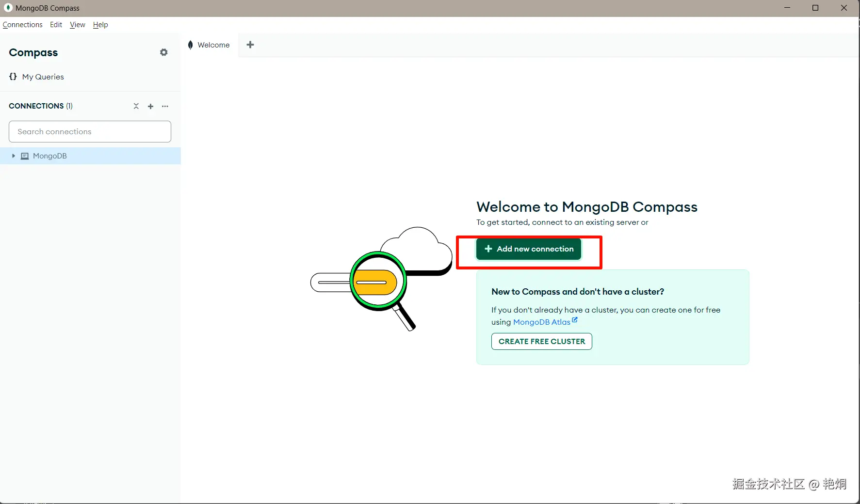Maximize the MongoDB Compass window
The width and height of the screenshot is (860, 504).
[815, 8]
